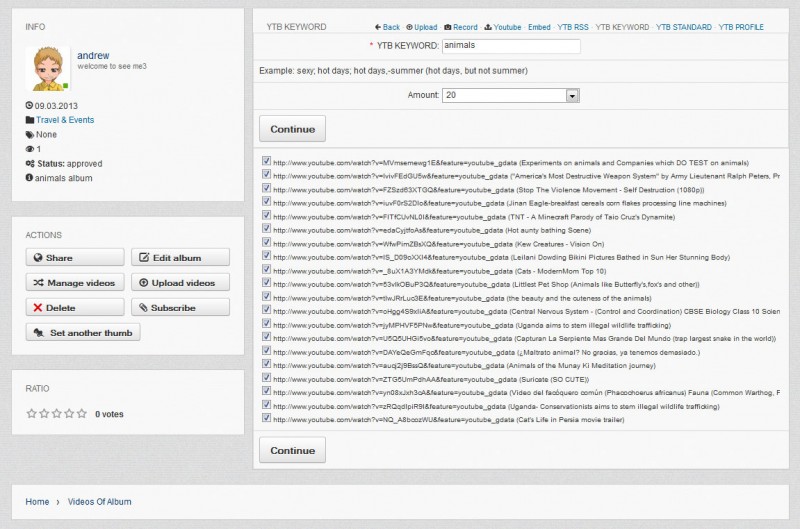
Task: Click the bottom Continue button
Action: (292, 450)
